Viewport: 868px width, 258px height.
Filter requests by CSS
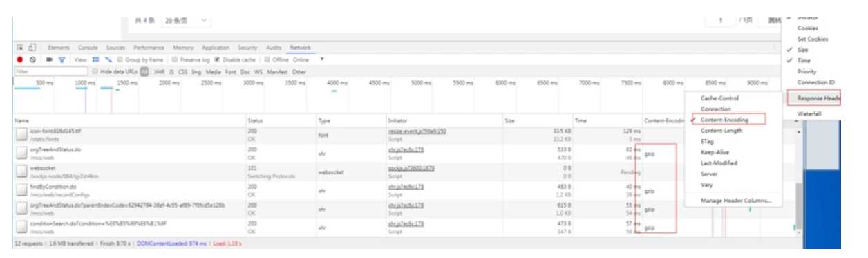pos(183,71)
